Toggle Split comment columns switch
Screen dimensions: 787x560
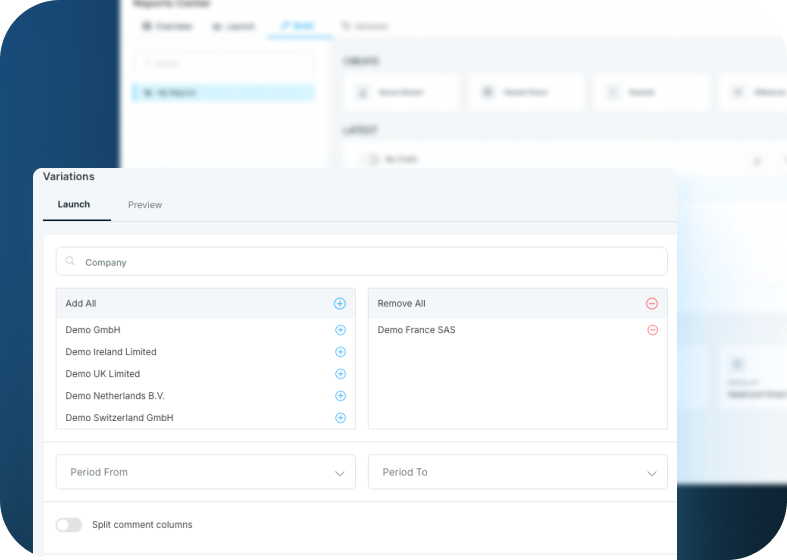point(69,525)
